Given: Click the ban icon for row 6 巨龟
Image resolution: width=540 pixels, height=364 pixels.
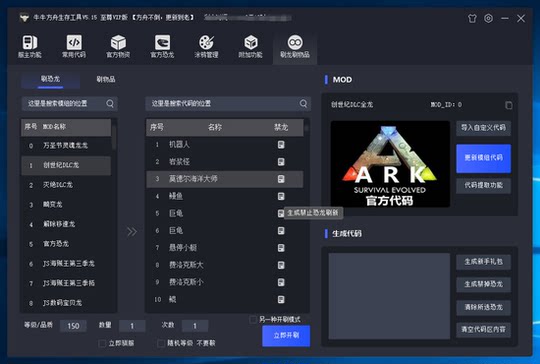Looking at the screenshot, I should coord(281,231).
